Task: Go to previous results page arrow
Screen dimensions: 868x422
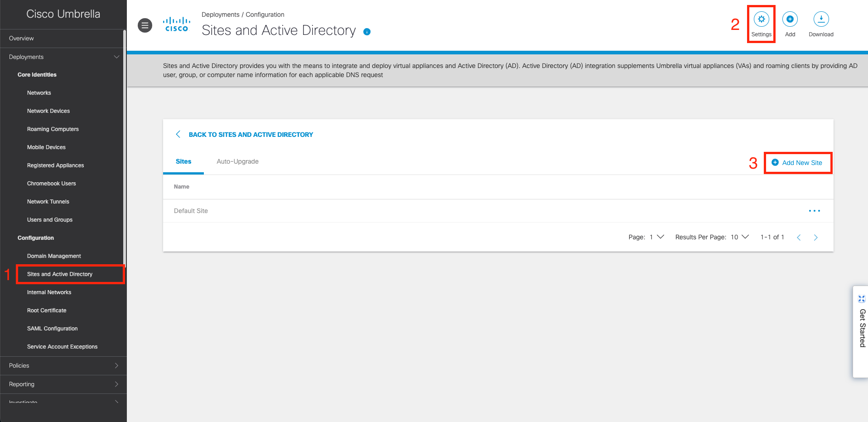Action: coord(799,238)
